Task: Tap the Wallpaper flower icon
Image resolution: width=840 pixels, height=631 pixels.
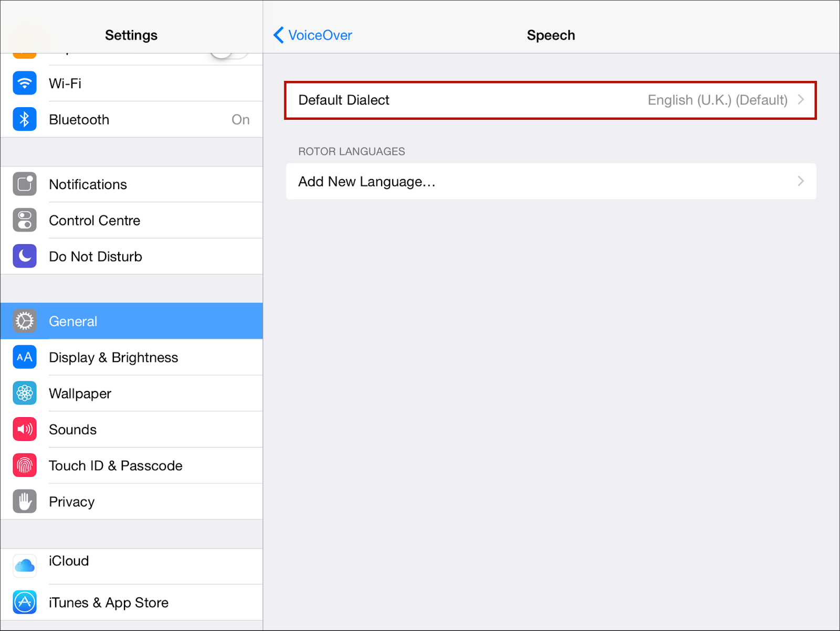Action: click(x=25, y=393)
